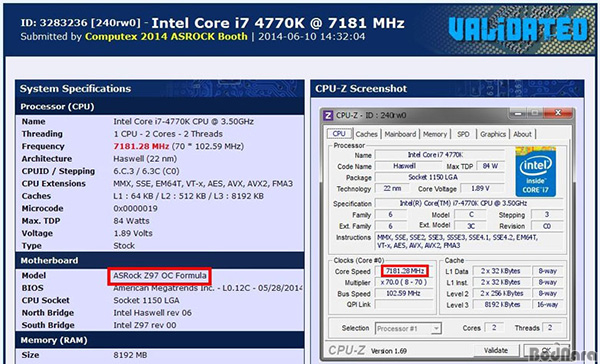Click the Core Speed 7181.28 MHz field

(404, 271)
